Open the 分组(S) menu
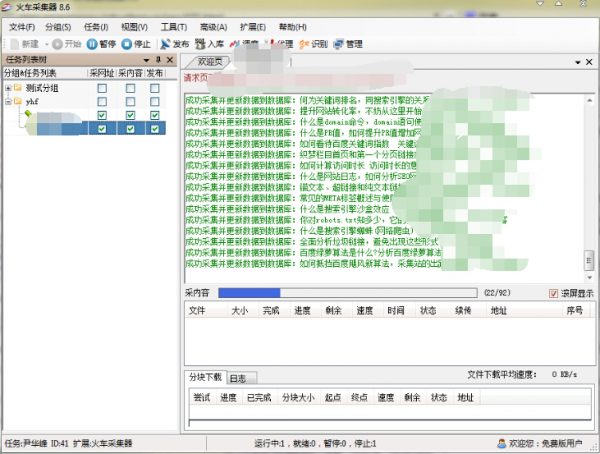The width and height of the screenshot is (600, 454). coord(58,27)
